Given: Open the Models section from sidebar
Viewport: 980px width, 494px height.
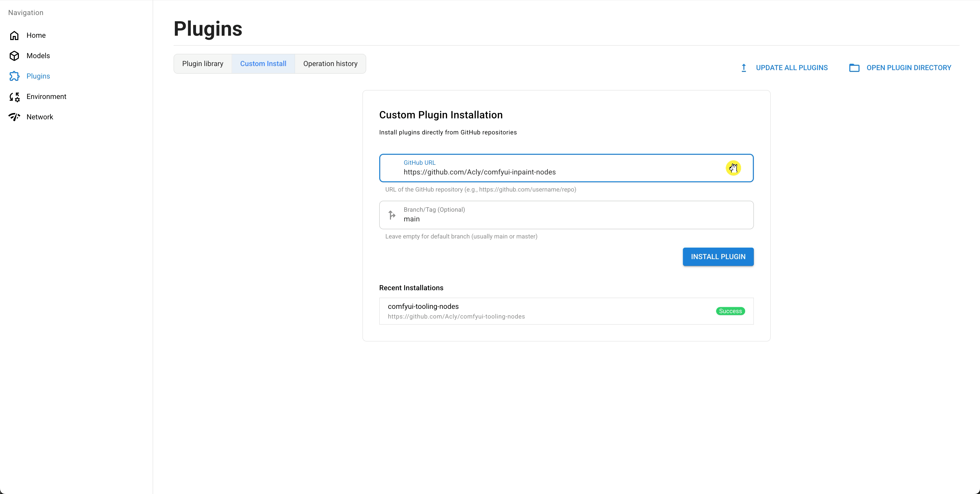Looking at the screenshot, I should coord(38,56).
